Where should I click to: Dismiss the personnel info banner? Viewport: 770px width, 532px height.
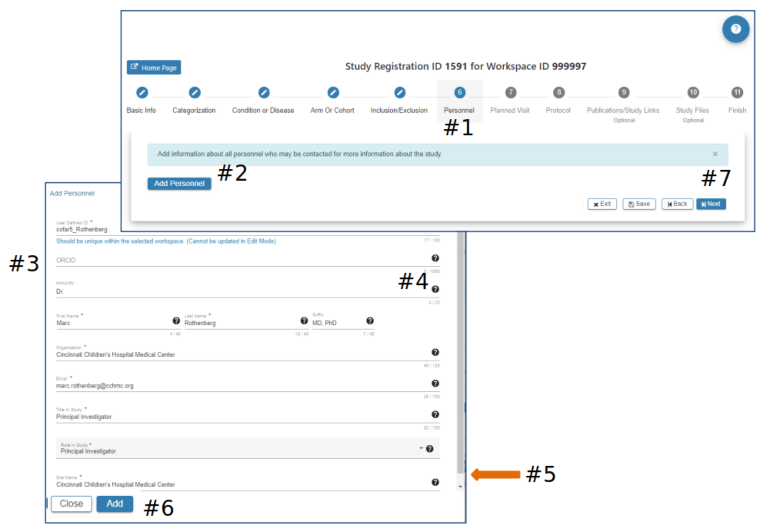[x=715, y=154]
